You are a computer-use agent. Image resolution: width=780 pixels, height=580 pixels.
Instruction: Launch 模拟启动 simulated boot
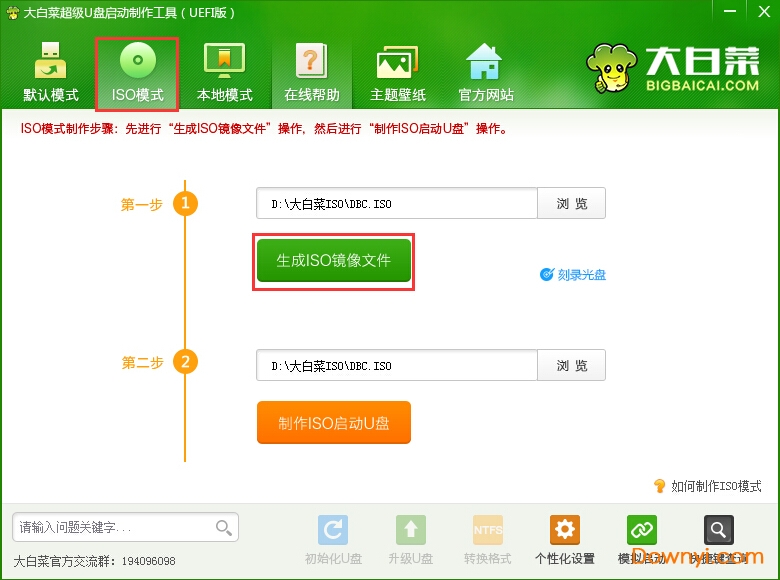641,539
